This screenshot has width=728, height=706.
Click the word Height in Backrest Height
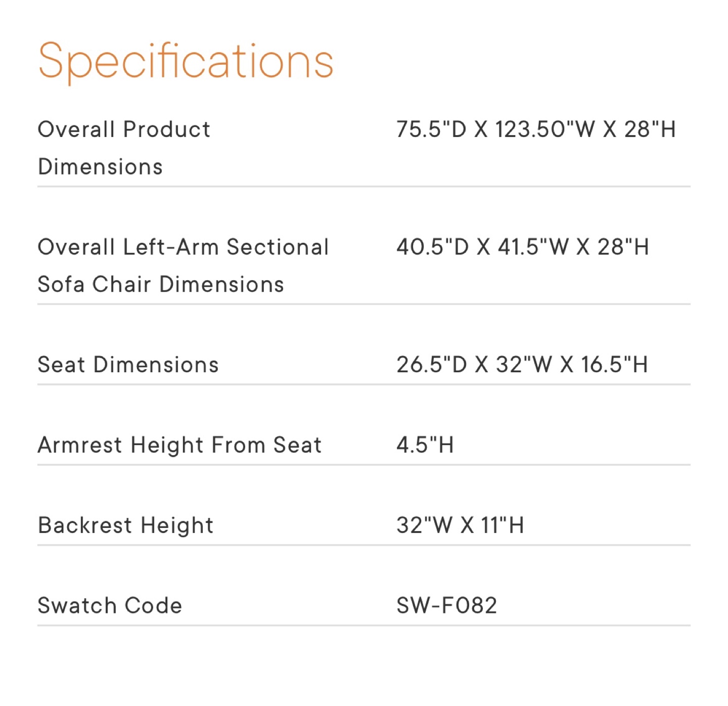coord(177,525)
